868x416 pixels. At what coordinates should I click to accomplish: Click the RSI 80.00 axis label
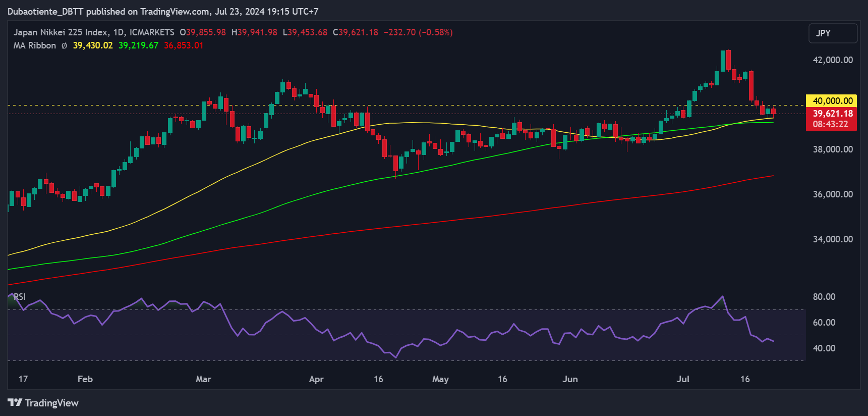pos(824,297)
